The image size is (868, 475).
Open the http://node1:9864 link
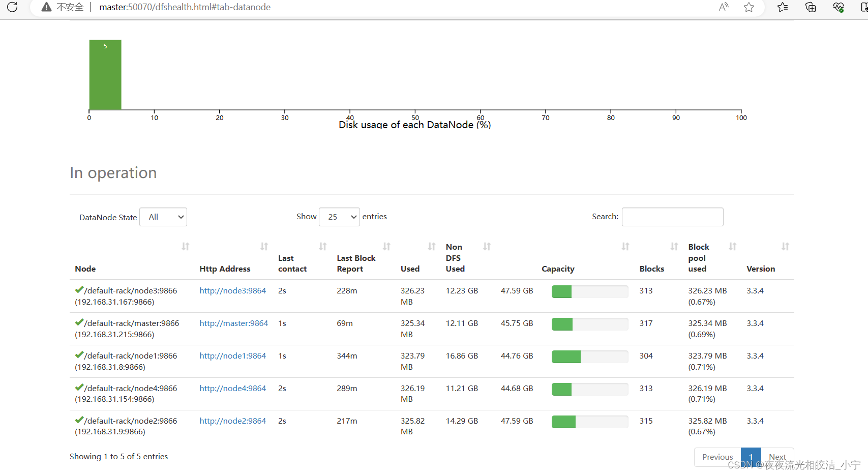[233, 356]
